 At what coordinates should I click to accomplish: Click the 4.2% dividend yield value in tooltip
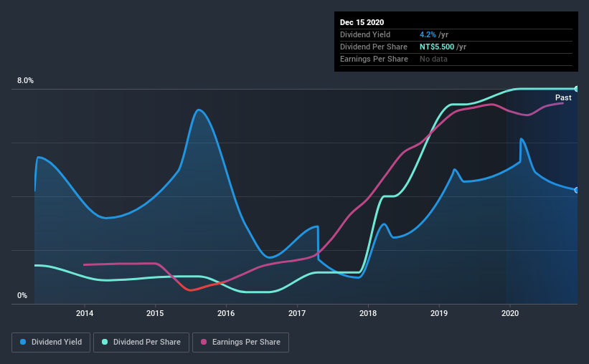[x=428, y=34]
